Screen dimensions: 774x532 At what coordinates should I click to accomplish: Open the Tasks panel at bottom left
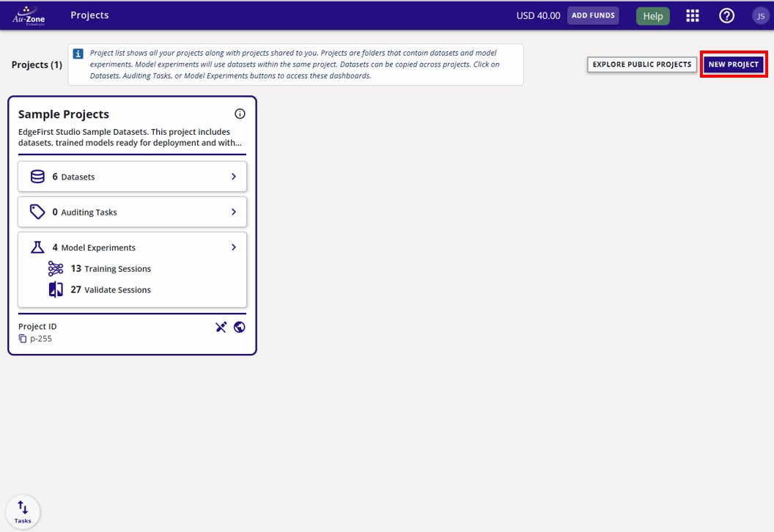[x=23, y=511]
